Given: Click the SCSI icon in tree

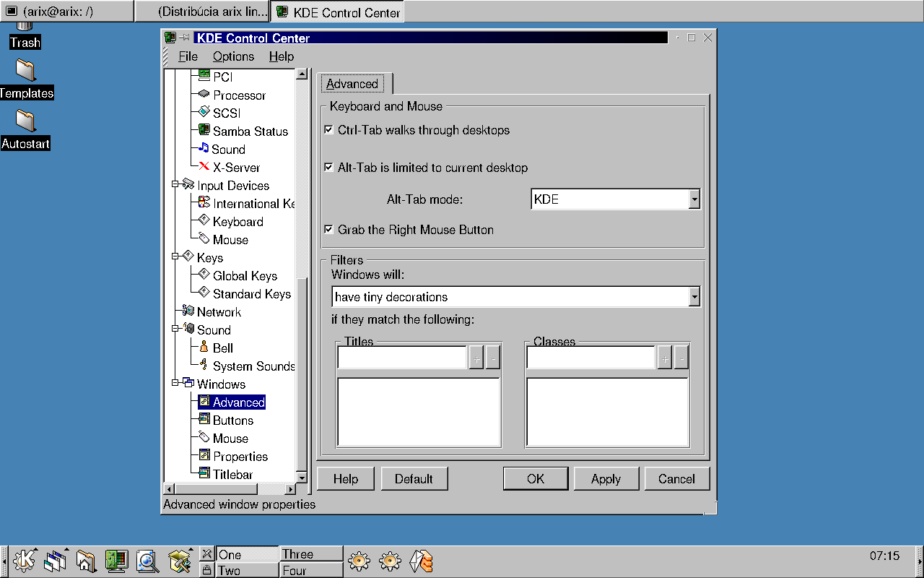Looking at the screenshot, I should coord(204,113).
